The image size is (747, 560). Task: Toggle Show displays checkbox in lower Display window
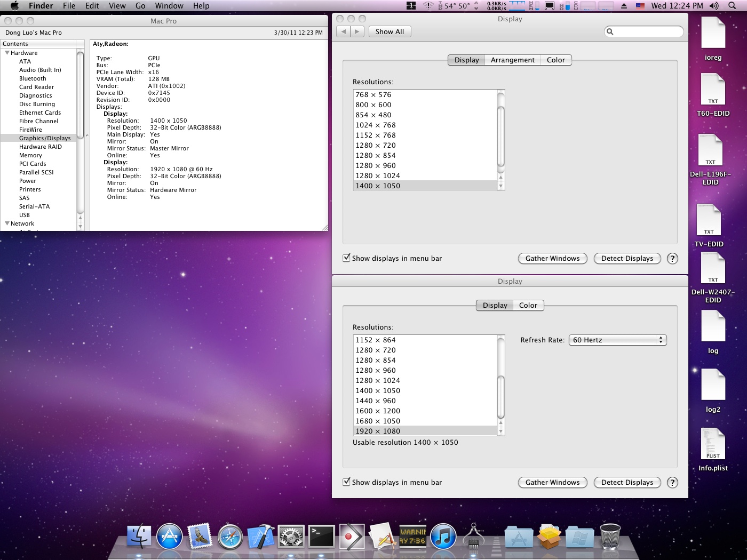346,482
